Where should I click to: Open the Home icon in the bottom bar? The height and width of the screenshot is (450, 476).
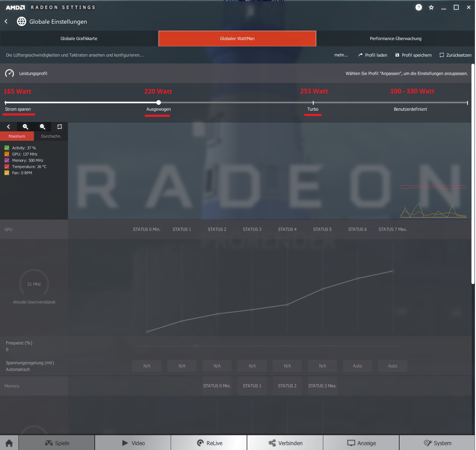9,443
